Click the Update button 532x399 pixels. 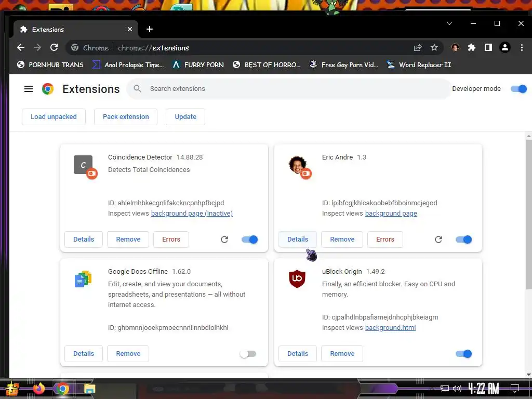click(x=185, y=117)
